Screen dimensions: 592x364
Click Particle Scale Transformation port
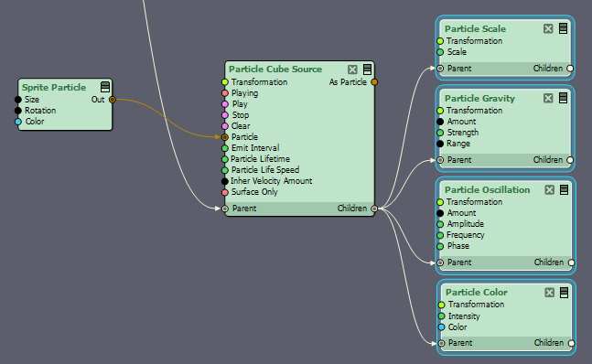click(x=440, y=41)
